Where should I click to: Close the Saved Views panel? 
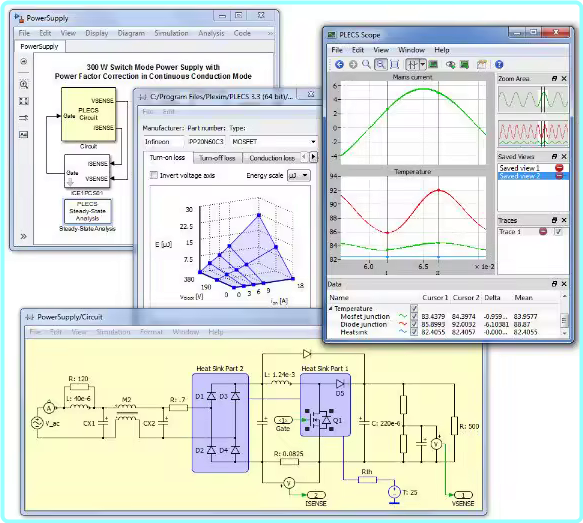(564, 156)
